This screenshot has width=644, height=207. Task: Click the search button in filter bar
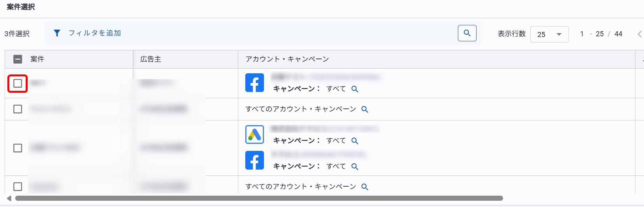467,33
